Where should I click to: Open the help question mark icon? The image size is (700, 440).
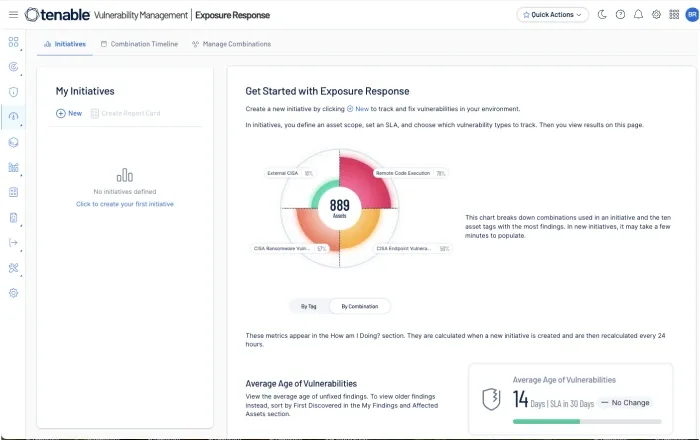click(620, 15)
